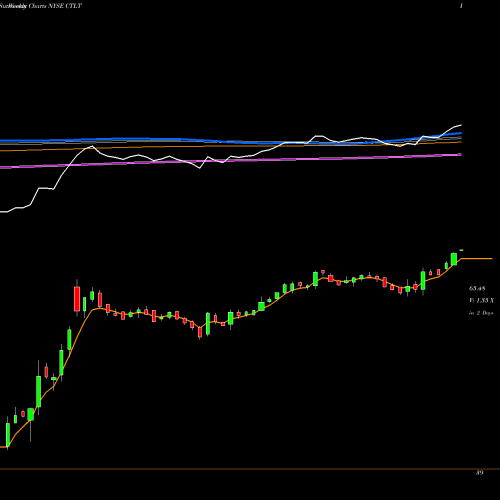
Task: Click the last large green candle before the flat orange line
Action: coord(454,259)
